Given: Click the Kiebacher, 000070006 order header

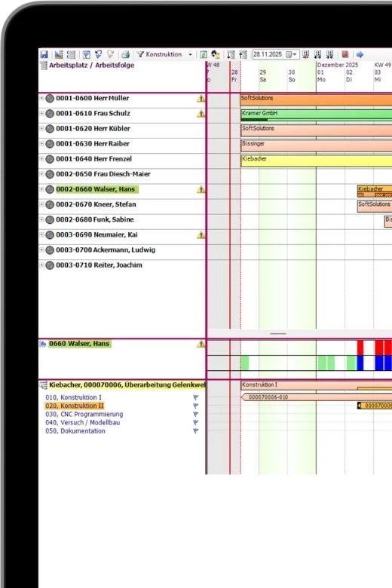Looking at the screenshot, I should (127, 385).
